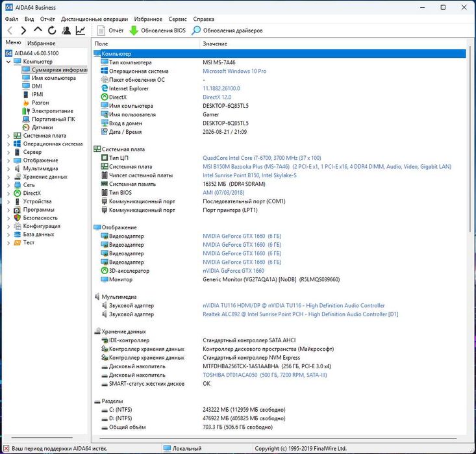
Task: Click the details pane horizontal scrollbar
Action: point(278,438)
